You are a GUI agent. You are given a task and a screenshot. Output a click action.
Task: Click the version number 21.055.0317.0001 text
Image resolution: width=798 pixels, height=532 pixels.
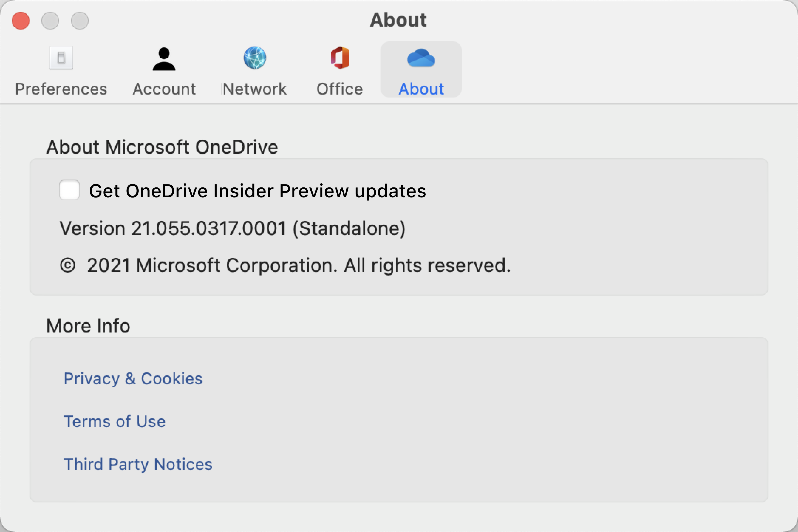(209, 228)
